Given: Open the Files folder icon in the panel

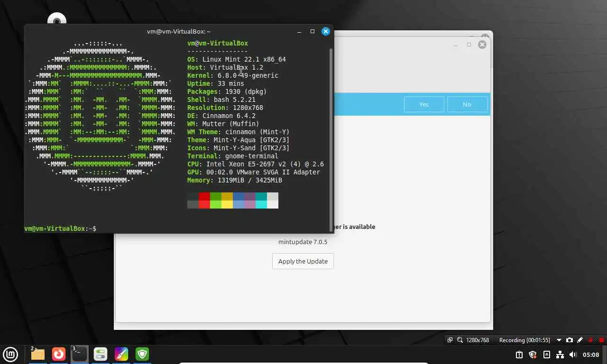Looking at the screenshot, I should pos(37,354).
